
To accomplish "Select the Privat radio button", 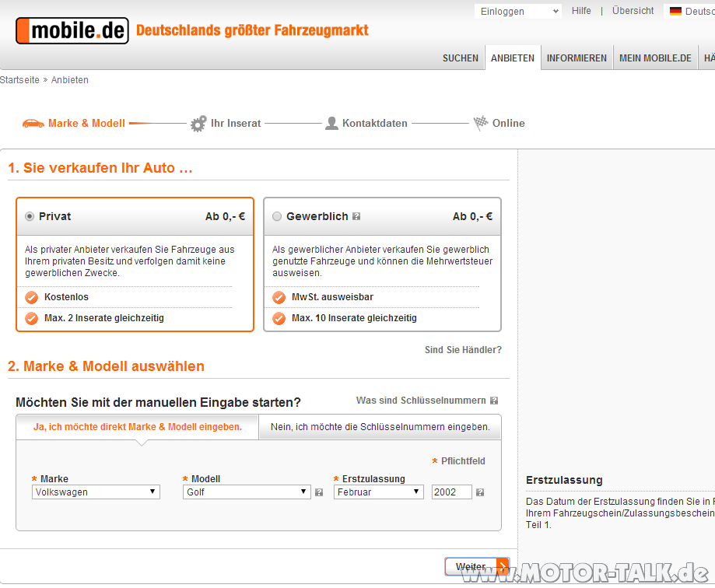I will pos(30,216).
